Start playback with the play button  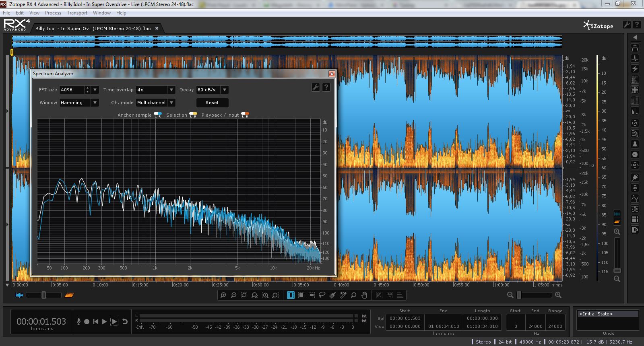(104, 321)
